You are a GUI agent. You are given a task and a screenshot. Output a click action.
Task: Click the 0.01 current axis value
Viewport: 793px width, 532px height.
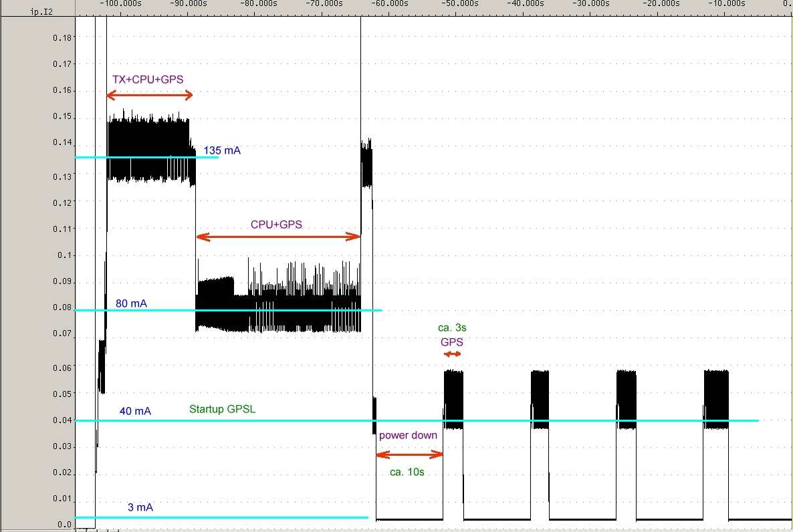[63, 499]
